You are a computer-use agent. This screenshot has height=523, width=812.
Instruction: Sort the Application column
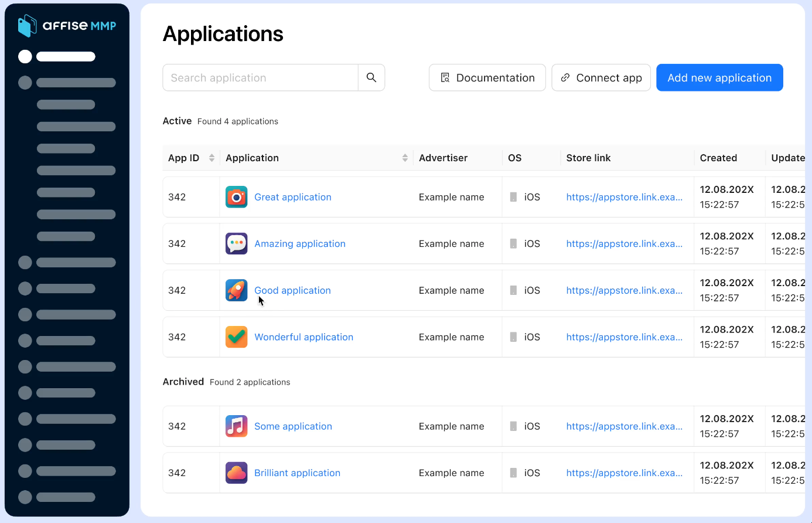(404, 158)
